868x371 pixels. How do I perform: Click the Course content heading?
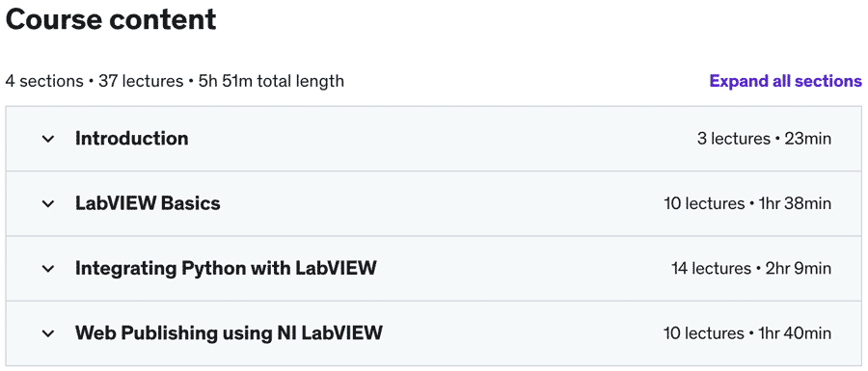[x=111, y=20]
